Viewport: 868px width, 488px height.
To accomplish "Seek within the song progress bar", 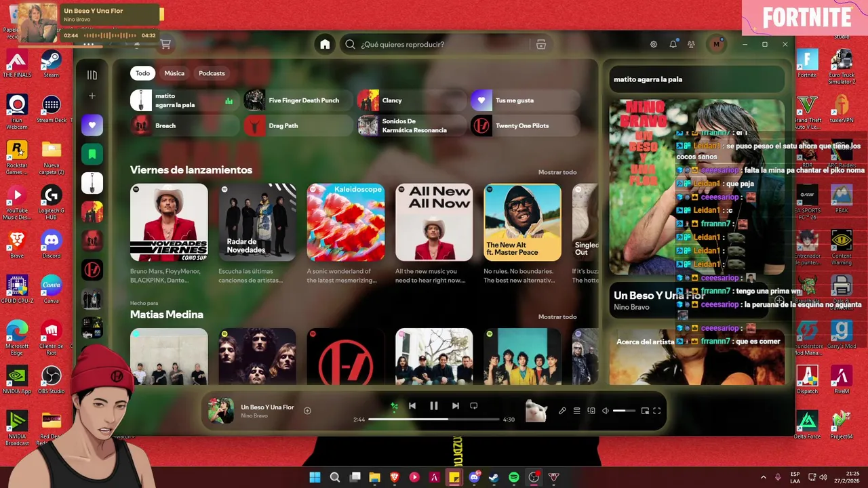I will click(x=434, y=419).
